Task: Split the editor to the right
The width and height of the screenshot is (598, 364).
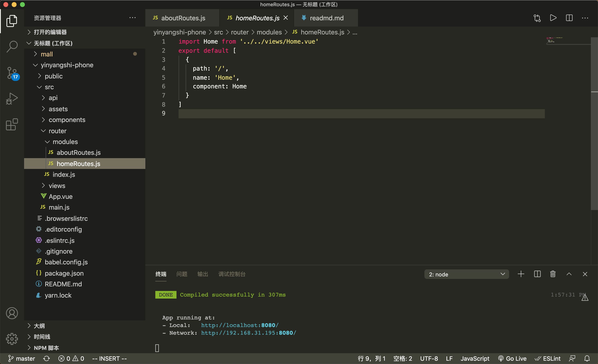Action: (569, 18)
